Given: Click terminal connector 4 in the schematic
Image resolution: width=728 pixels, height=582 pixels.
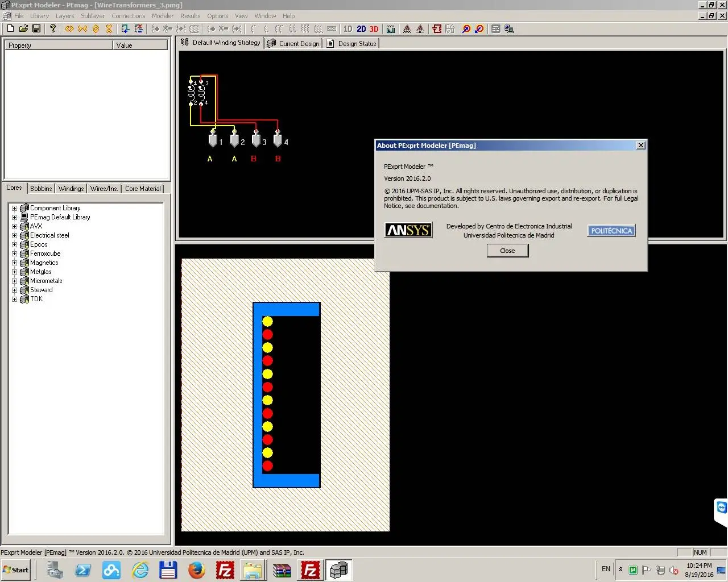Looking at the screenshot, I should click(x=278, y=139).
